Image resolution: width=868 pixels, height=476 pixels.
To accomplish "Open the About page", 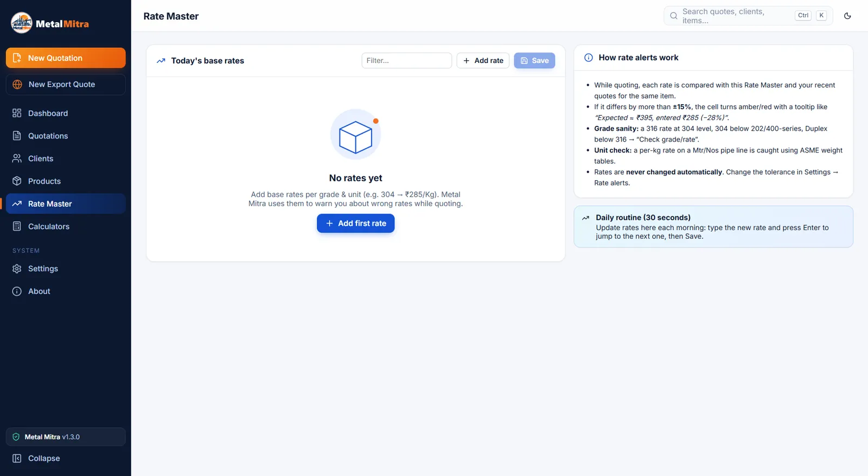I will tap(66, 291).
